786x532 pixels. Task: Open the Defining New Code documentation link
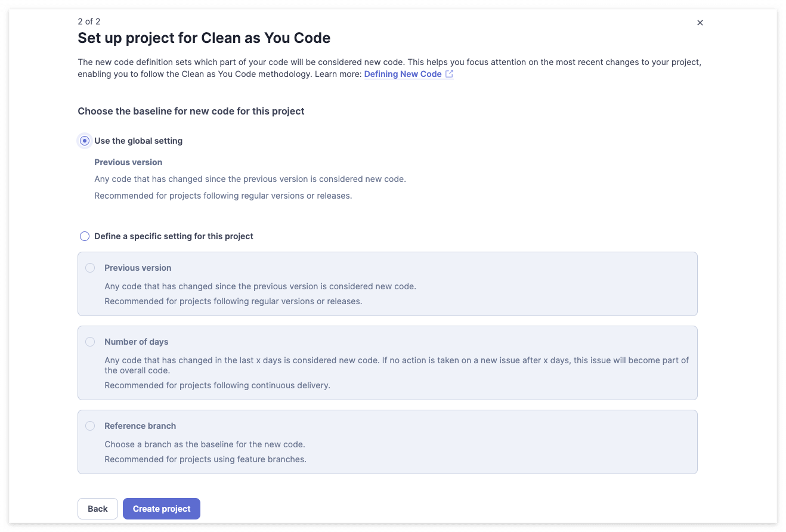pyautogui.click(x=403, y=74)
